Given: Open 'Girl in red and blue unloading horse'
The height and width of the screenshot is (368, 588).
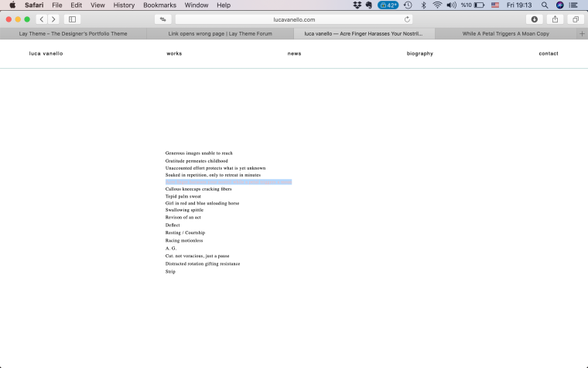Looking at the screenshot, I should click(x=202, y=203).
